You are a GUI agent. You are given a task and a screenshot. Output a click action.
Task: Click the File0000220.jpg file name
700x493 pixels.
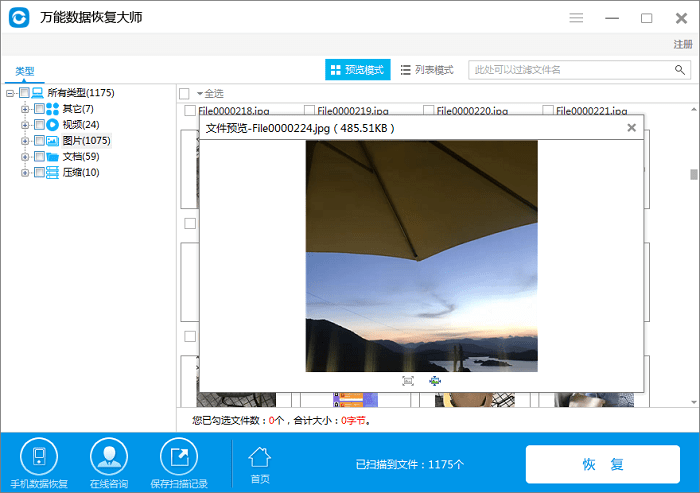(472, 110)
